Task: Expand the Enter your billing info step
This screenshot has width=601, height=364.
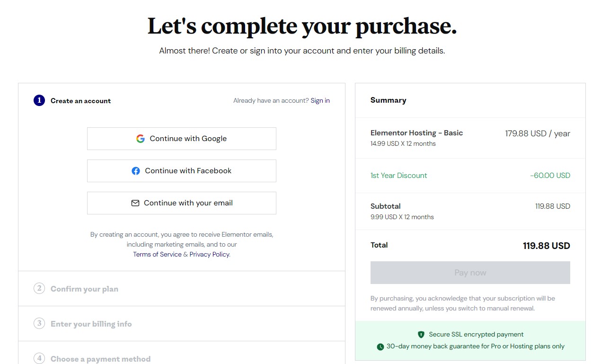Action: 182,324
